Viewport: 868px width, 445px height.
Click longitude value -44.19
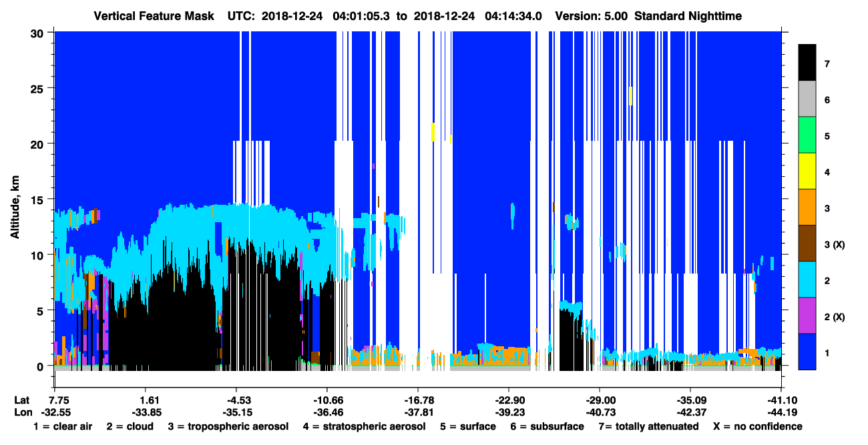[781, 412]
